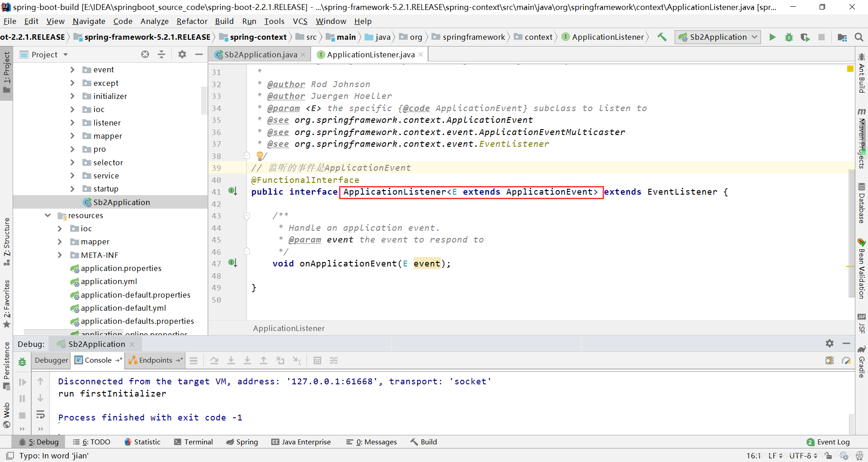Click the Build project hammer icon
868x462 pixels.
pos(662,37)
